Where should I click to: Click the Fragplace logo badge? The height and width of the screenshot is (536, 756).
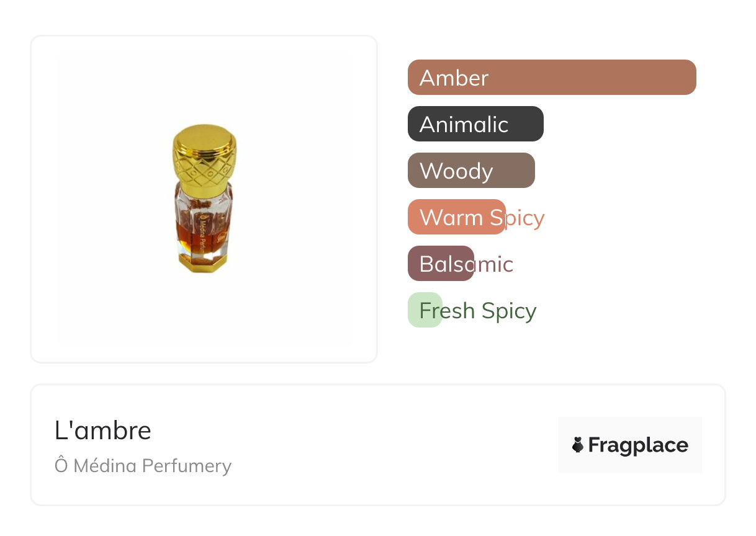pyautogui.click(x=630, y=445)
